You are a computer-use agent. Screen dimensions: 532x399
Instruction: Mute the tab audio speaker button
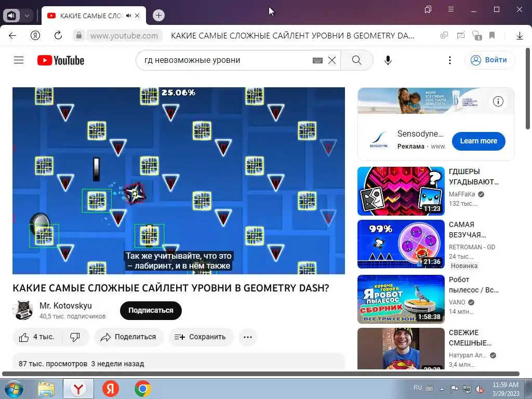[x=11, y=16]
